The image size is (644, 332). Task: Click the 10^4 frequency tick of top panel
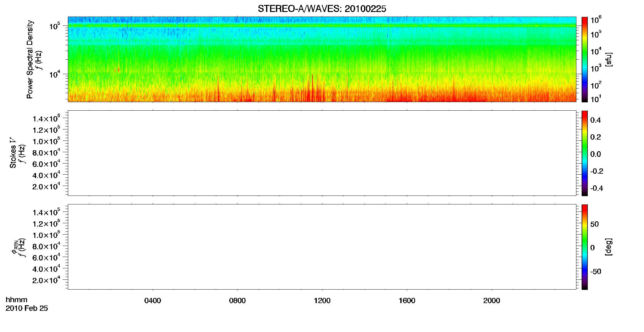click(x=54, y=74)
